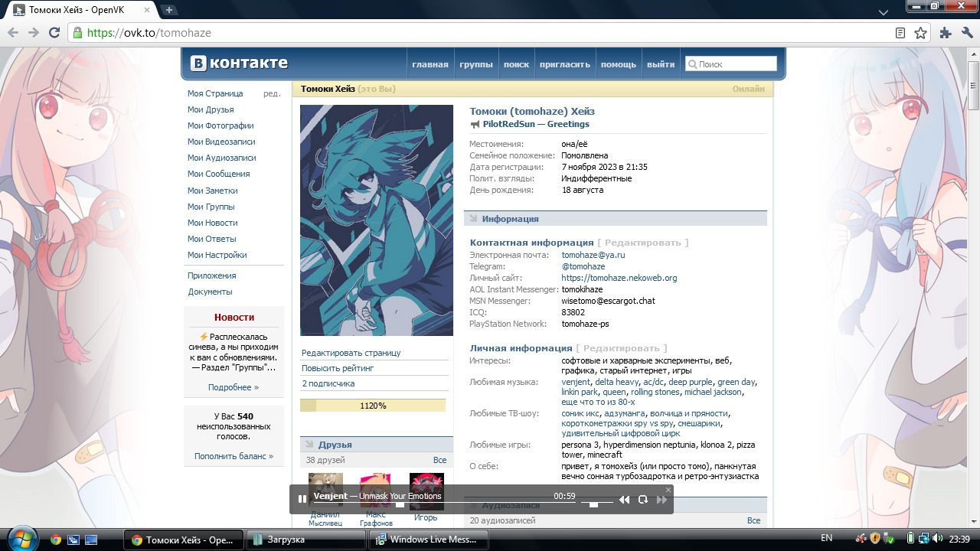980x551 pixels.
Task: Adjust the audio player volume slider
Action: click(x=593, y=504)
